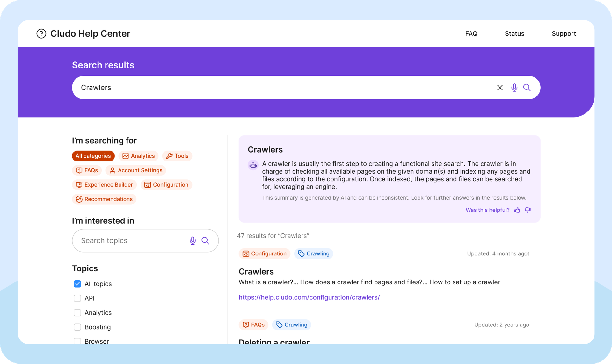
Task: Click the 'I'm searching for' heading
Action: 104,140
